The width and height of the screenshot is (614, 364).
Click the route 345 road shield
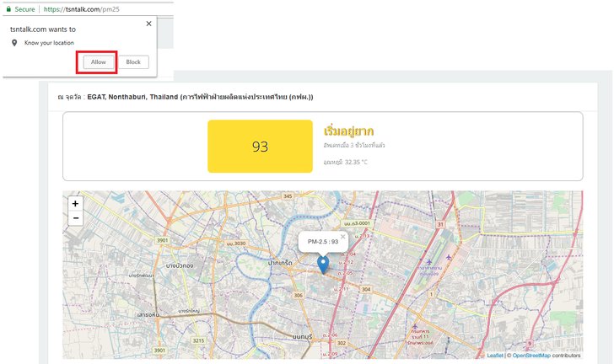pyautogui.click(x=288, y=196)
